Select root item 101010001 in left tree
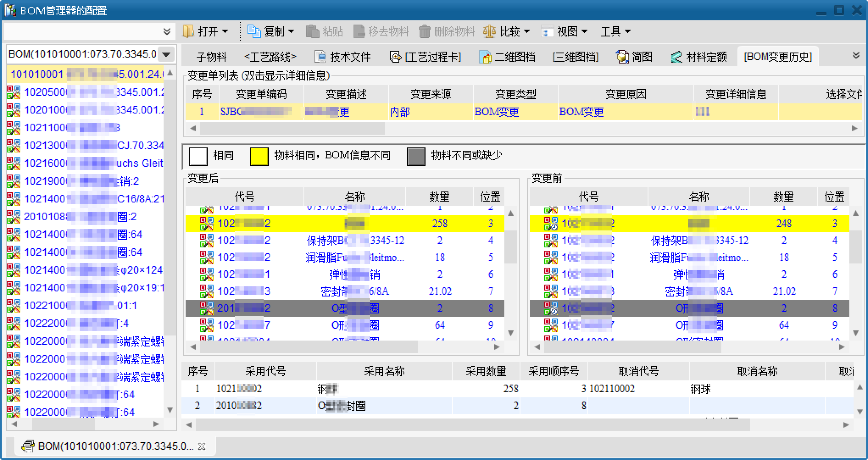The width and height of the screenshot is (868, 460). point(37,75)
